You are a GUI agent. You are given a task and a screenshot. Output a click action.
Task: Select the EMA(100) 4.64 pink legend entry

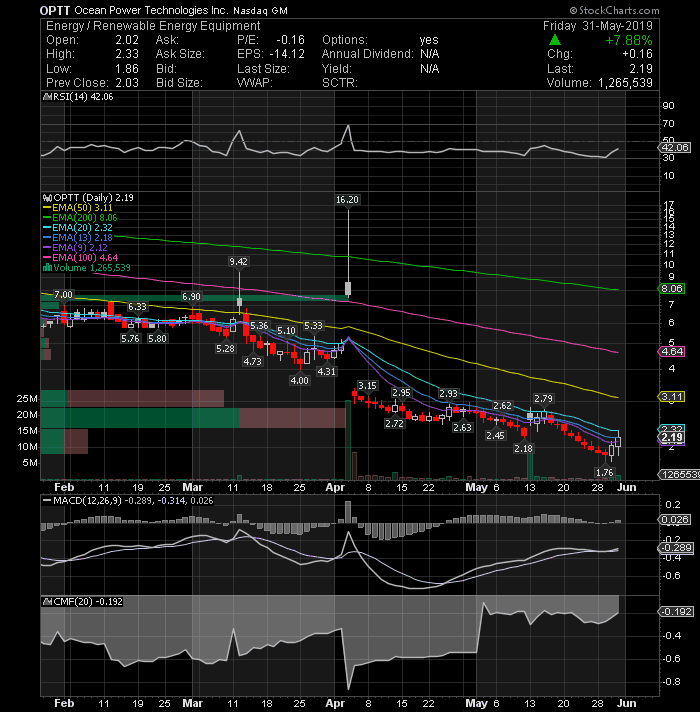click(x=80, y=257)
